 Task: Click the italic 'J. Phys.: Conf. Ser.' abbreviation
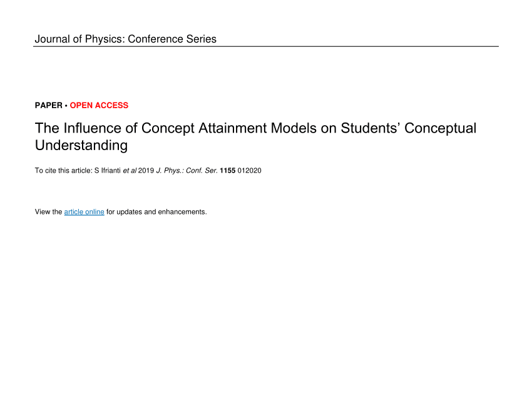tap(187, 171)
